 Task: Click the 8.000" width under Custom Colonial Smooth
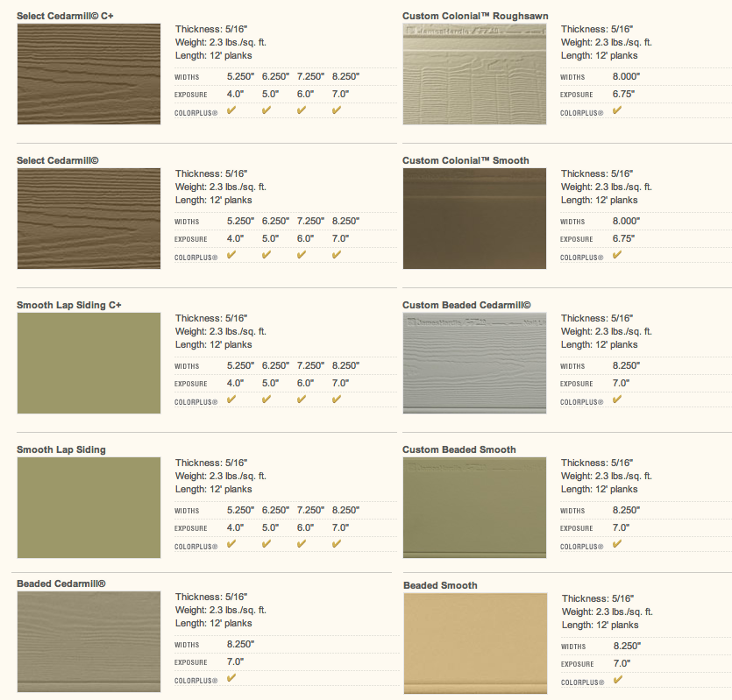coord(627,221)
